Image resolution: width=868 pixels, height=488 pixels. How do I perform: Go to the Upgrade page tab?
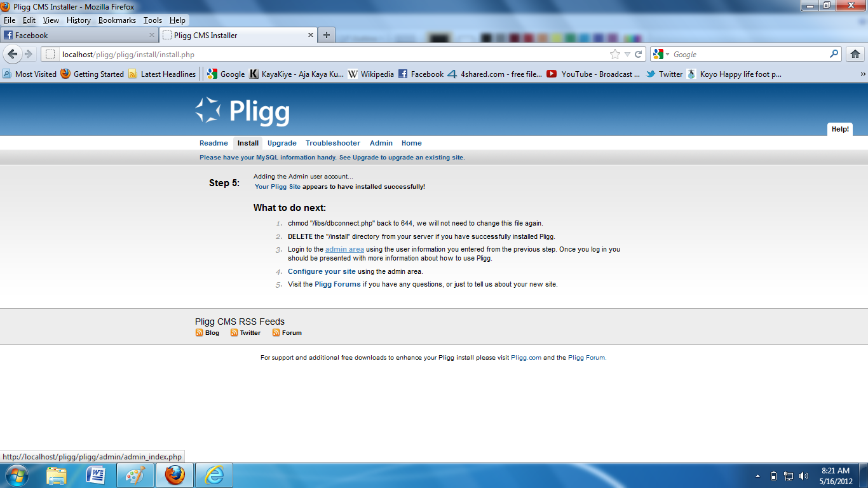click(x=282, y=143)
